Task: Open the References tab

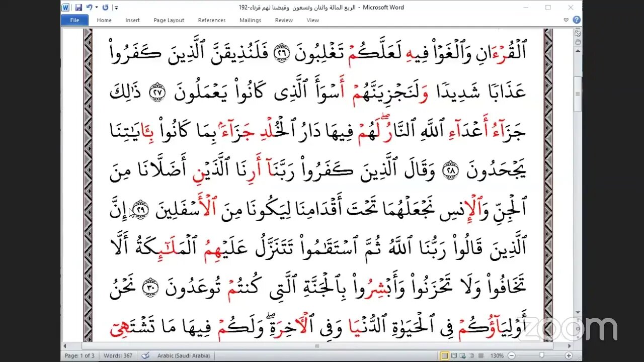Action: (x=212, y=20)
